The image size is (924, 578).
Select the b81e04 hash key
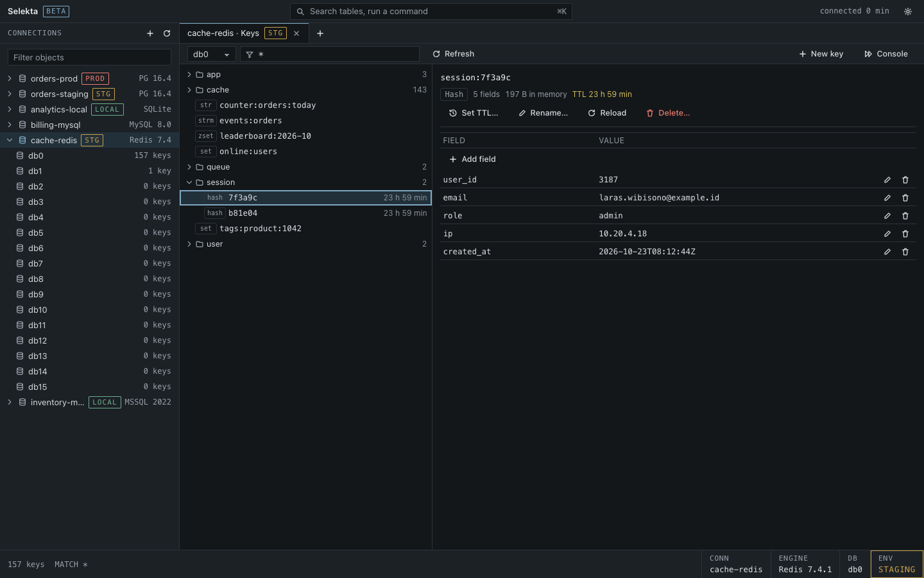click(305, 213)
